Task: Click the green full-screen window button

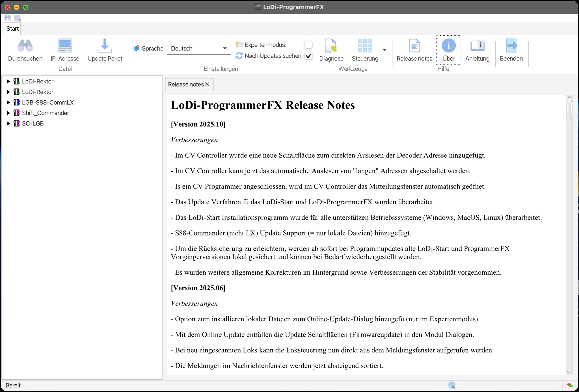Action: coord(25,7)
